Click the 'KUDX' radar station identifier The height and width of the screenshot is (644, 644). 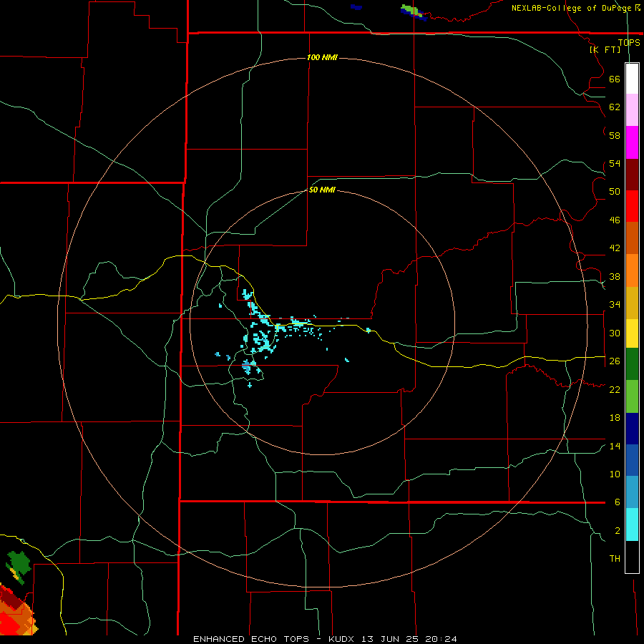click(343, 639)
